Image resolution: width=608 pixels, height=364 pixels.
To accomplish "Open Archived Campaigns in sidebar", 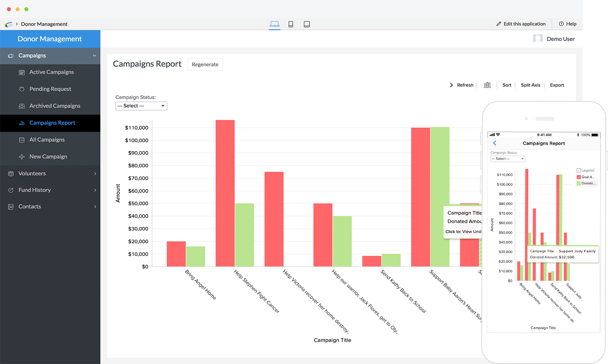I will coord(50,106).
